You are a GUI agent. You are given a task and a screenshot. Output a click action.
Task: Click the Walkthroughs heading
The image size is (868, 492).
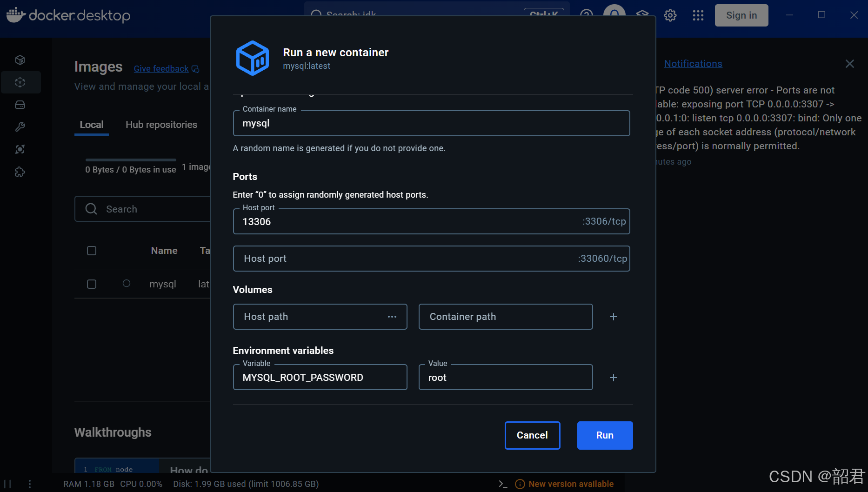pyautogui.click(x=113, y=432)
